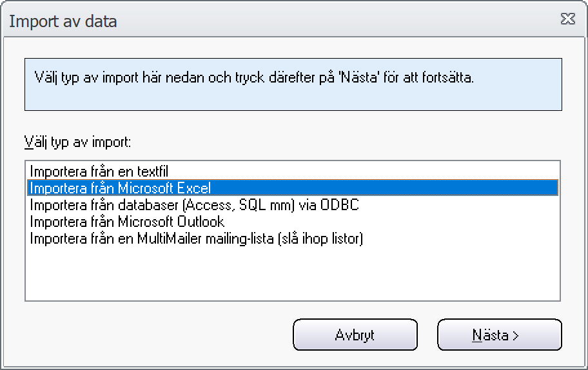Click Nästa to continue
The height and width of the screenshot is (370, 588).
500,335
